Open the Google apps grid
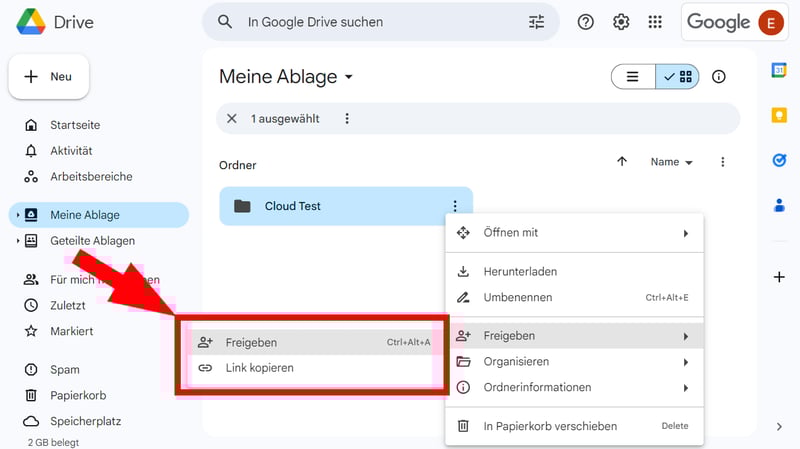Screen dimensions: 800x449 pos(655,22)
